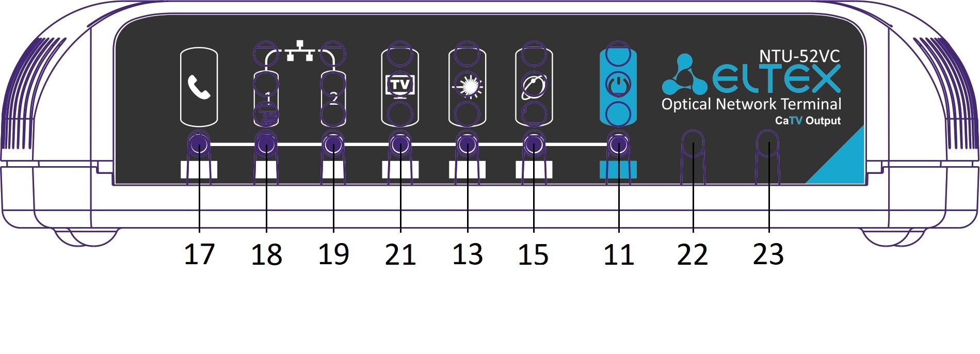Click the laser optical signal icon
980x354 pixels.
[467, 86]
